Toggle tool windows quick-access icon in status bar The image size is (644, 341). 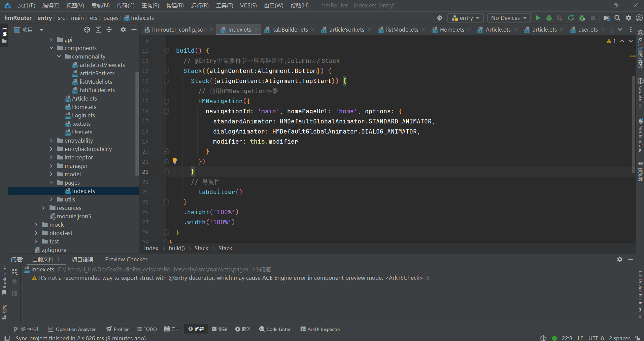[x=7, y=338]
